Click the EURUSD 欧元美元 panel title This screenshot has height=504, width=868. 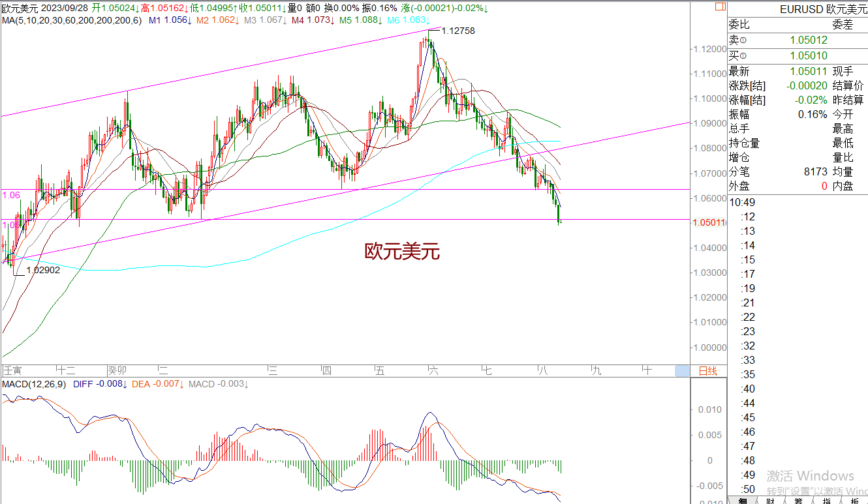tap(824, 10)
